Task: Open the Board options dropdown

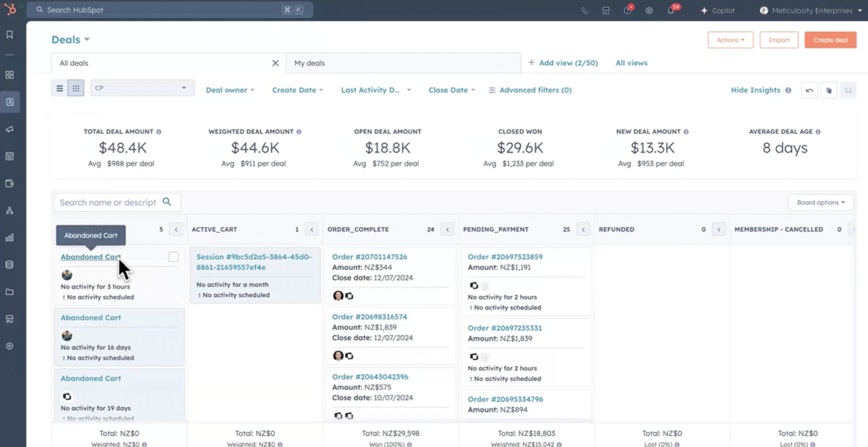Action: (x=820, y=203)
